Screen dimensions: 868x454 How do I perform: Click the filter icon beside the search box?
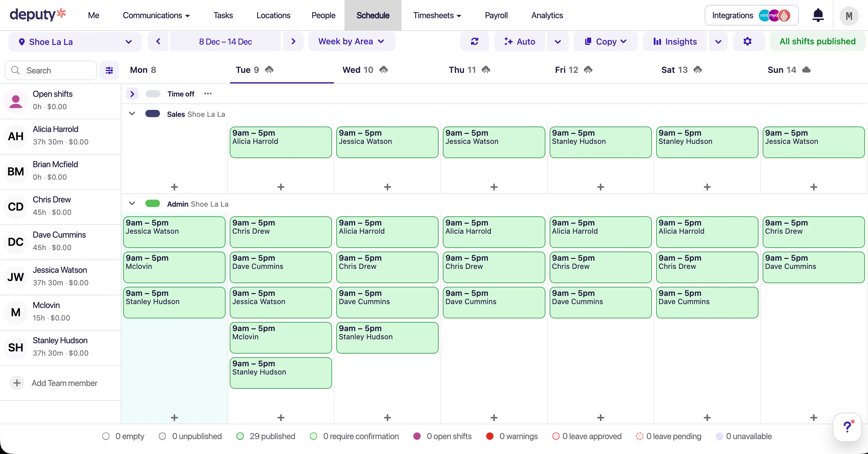pyautogui.click(x=109, y=70)
